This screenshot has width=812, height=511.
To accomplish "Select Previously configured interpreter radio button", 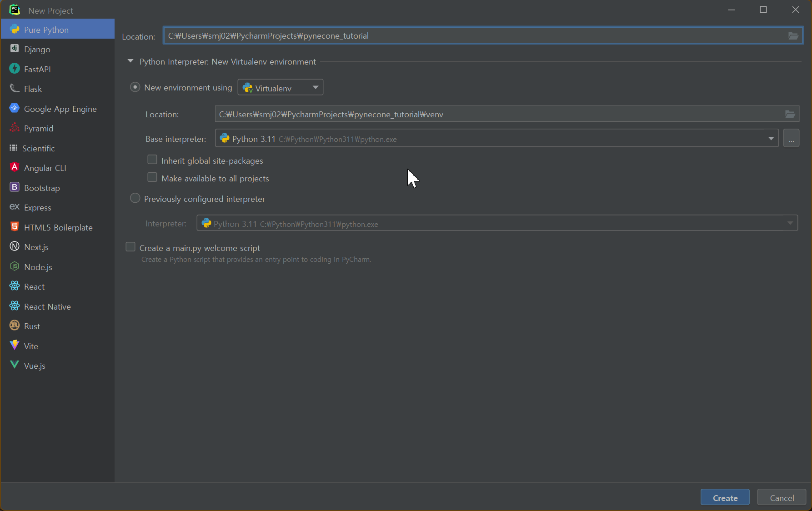I will tap(135, 198).
